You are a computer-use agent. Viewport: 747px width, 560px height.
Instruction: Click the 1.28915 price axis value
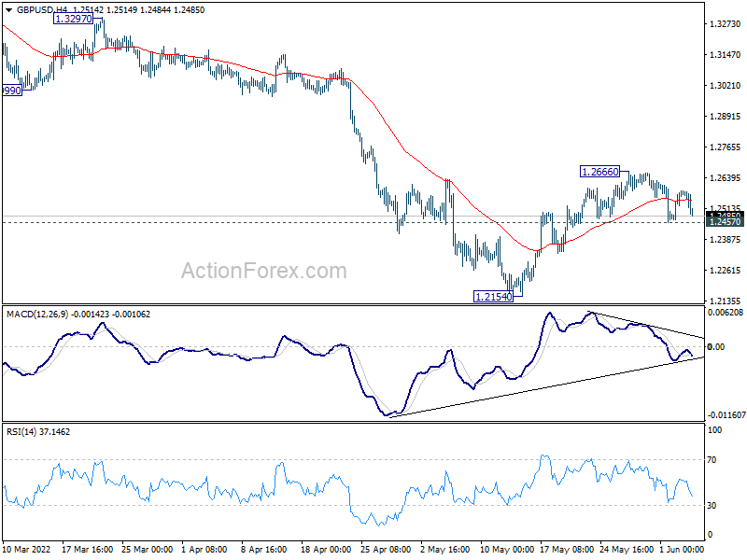(726, 116)
